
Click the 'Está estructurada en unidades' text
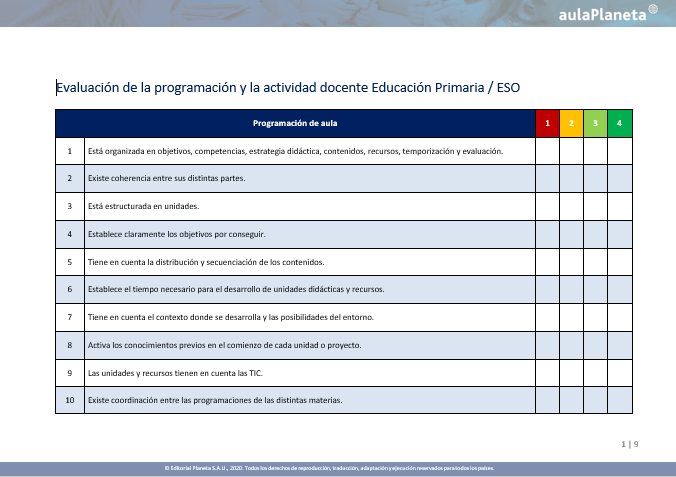[144, 207]
